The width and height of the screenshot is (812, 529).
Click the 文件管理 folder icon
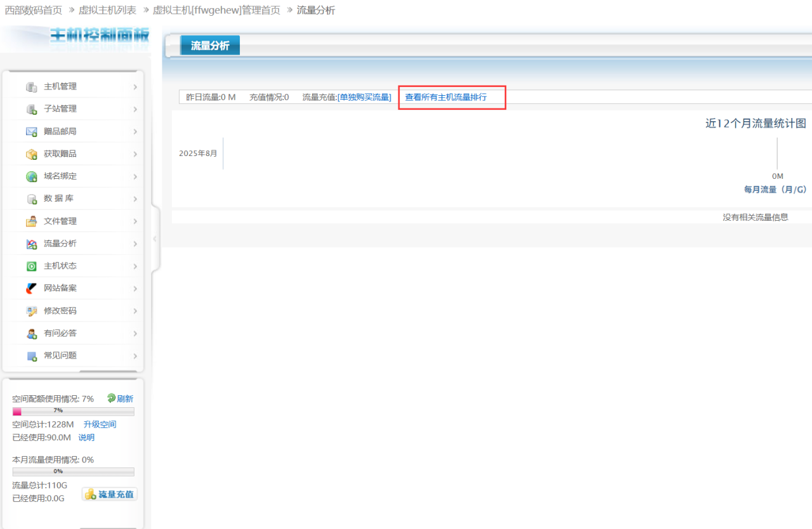31,221
